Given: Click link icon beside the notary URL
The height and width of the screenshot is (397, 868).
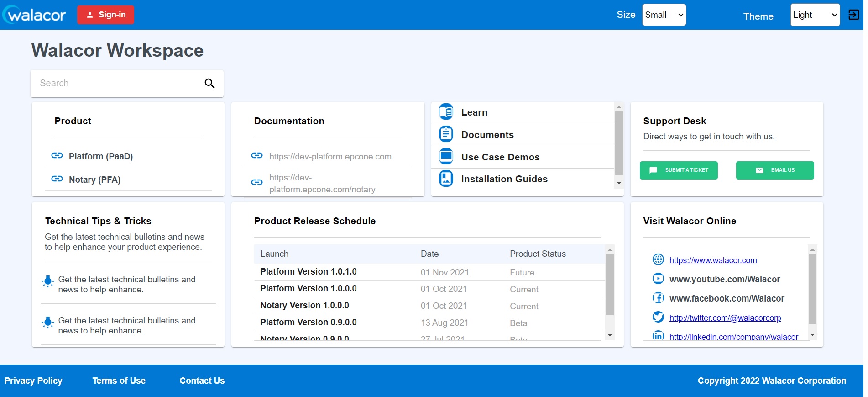Looking at the screenshot, I should (x=257, y=183).
